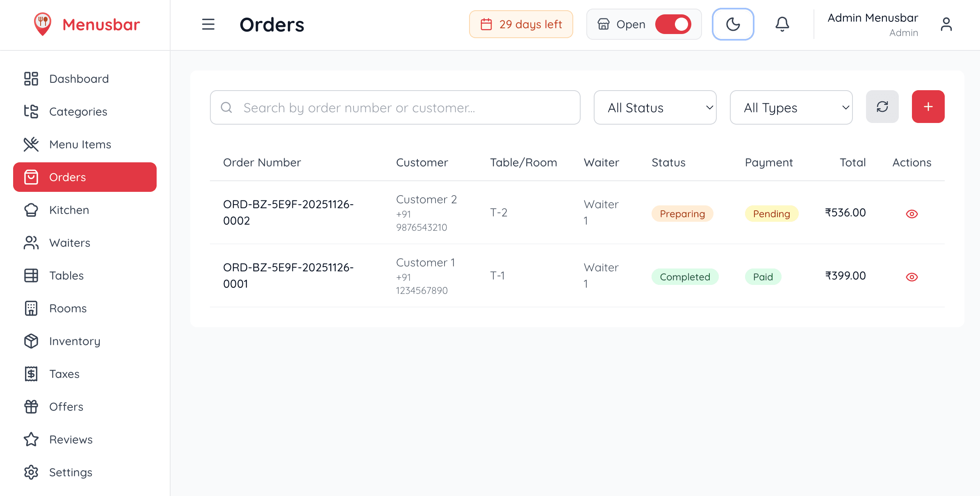The width and height of the screenshot is (980, 496).
Task: Create a new order with plus button
Action: click(x=928, y=107)
